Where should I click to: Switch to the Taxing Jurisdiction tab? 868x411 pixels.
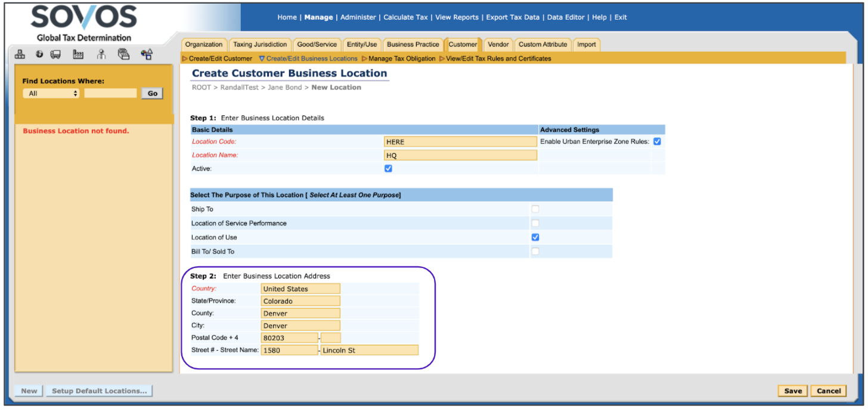pos(260,45)
